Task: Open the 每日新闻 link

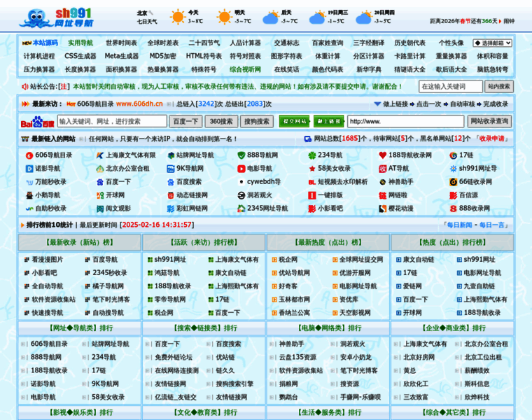Action: 459,225
